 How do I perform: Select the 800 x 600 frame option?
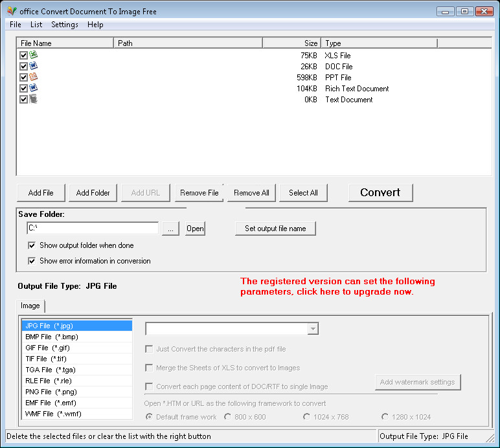pyautogui.click(x=228, y=417)
